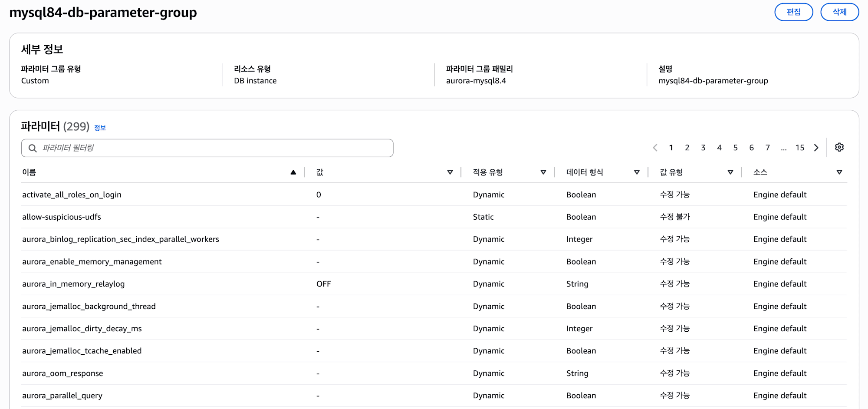Image resolution: width=868 pixels, height=409 pixels.
Task: Click the 값 column header label
Action: (x=320, y=172)
